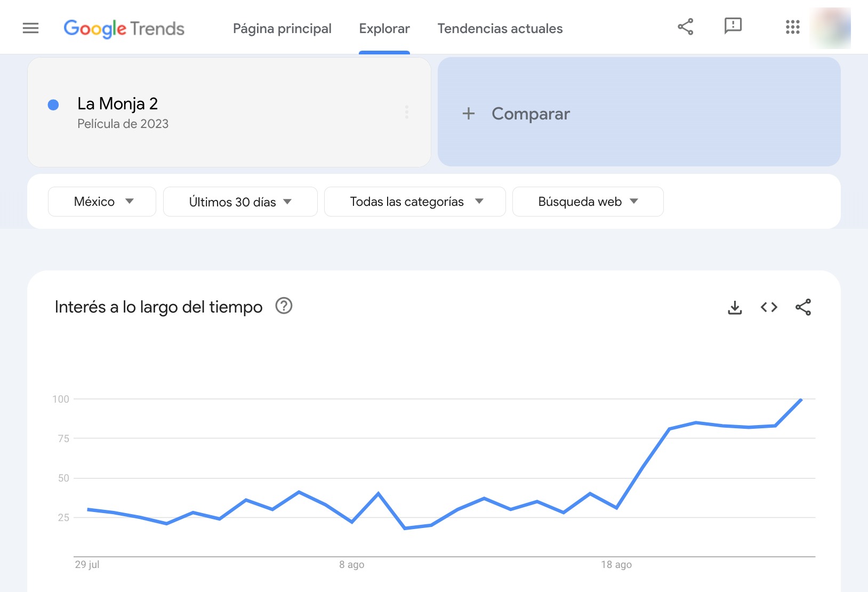Go to the Página principal tab

tap(282, 29)
